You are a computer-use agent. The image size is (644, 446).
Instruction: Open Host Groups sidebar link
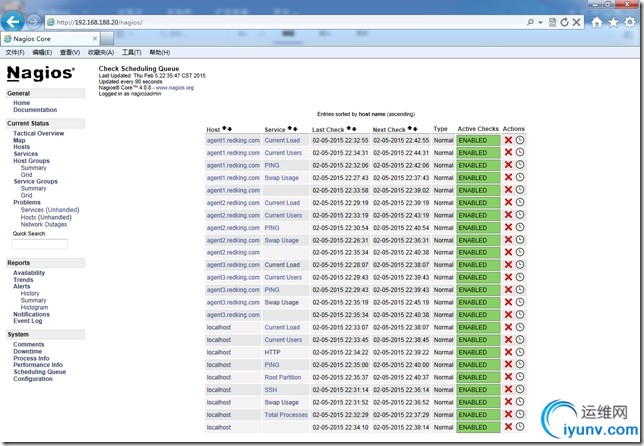coord(31,161)
